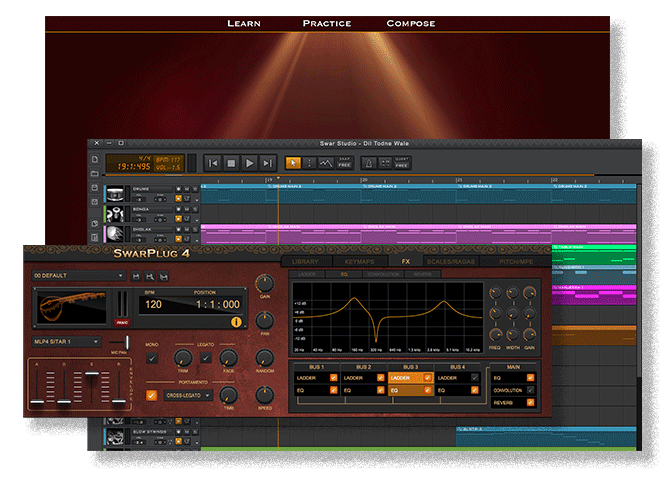Click the second save icon in Swar Studio sidebar
The width and height of the screenshot is (668, 490).
[95, 202]
